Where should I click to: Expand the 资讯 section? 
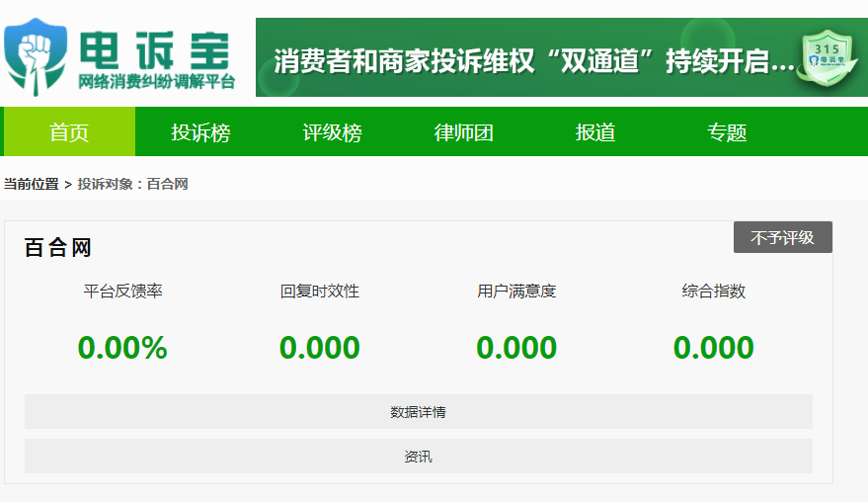[x=418, y=457]
